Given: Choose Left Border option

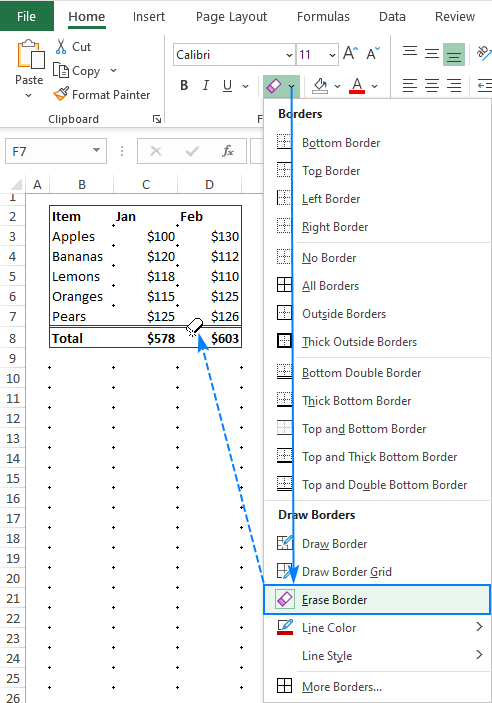Looking at the screenshot, I should [377, 199].
